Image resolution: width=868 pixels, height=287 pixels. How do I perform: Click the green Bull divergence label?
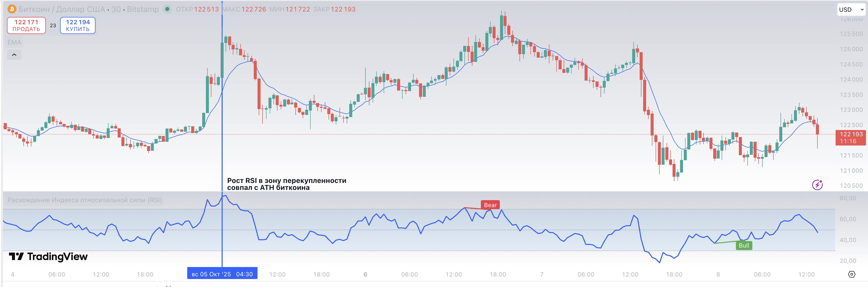coord(744,246)
